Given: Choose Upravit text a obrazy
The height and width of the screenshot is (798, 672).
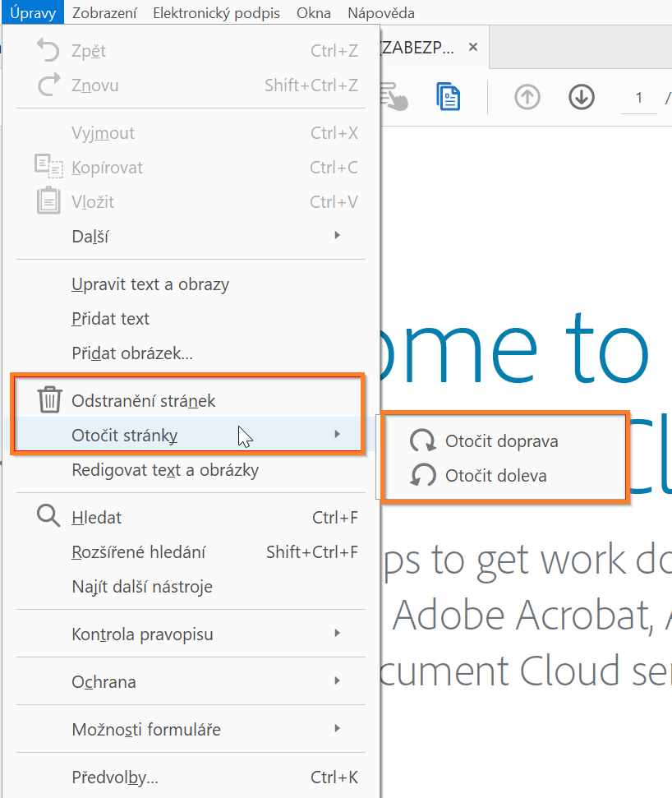Looking at the screenshot, I should pos(150,284).
